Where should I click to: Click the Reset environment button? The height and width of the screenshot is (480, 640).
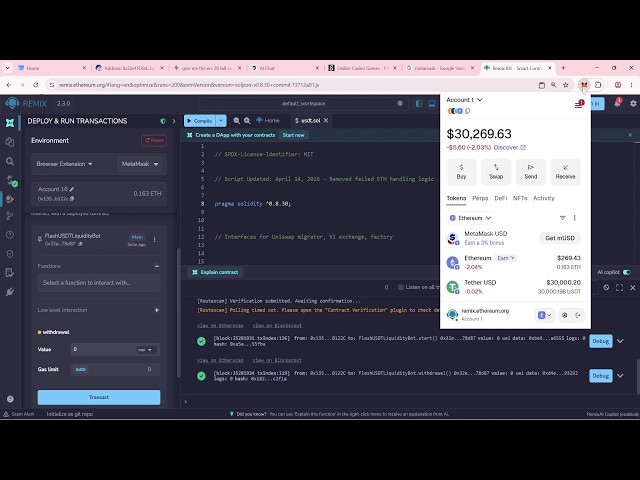click(x=154, y=140)
